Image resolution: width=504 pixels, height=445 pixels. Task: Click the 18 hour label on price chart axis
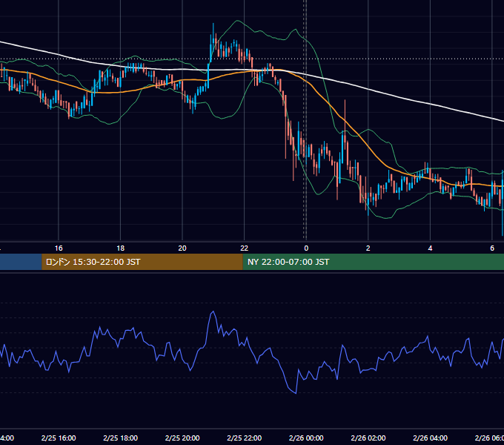(x=120, y=248)
